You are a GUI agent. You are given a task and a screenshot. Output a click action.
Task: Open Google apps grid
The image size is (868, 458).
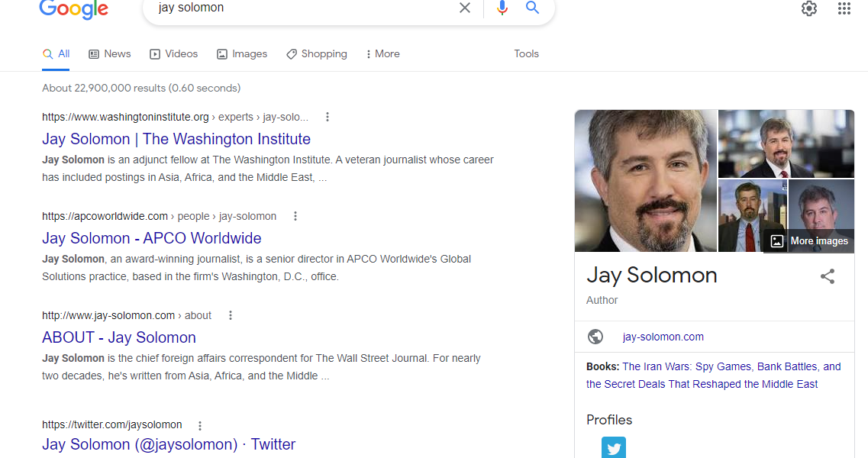click(844, 8)
